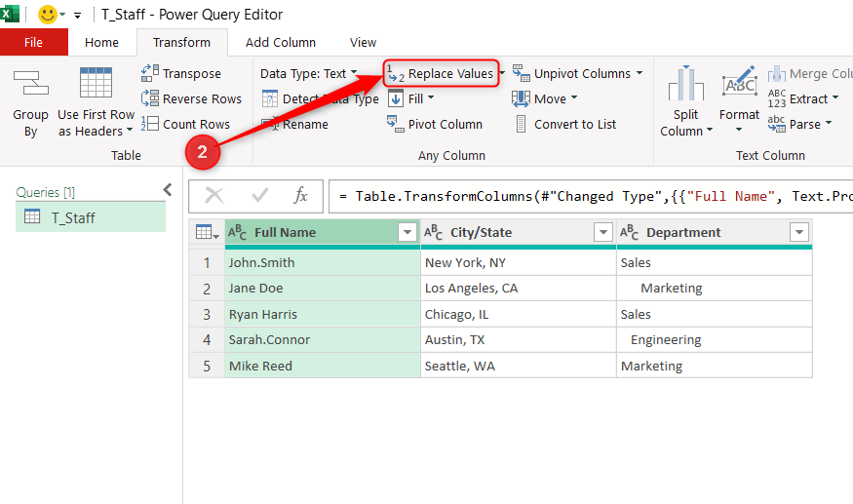This screenshot has width=853, height=504.
Task: Click the Pivot Column button
Action: click(435, 124)
